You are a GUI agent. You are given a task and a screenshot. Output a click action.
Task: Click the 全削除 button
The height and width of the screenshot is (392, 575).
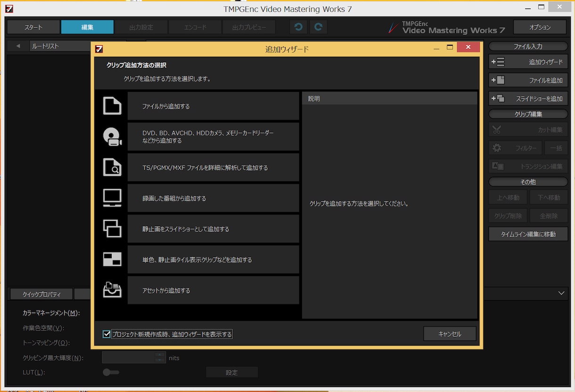coord(549,216)
